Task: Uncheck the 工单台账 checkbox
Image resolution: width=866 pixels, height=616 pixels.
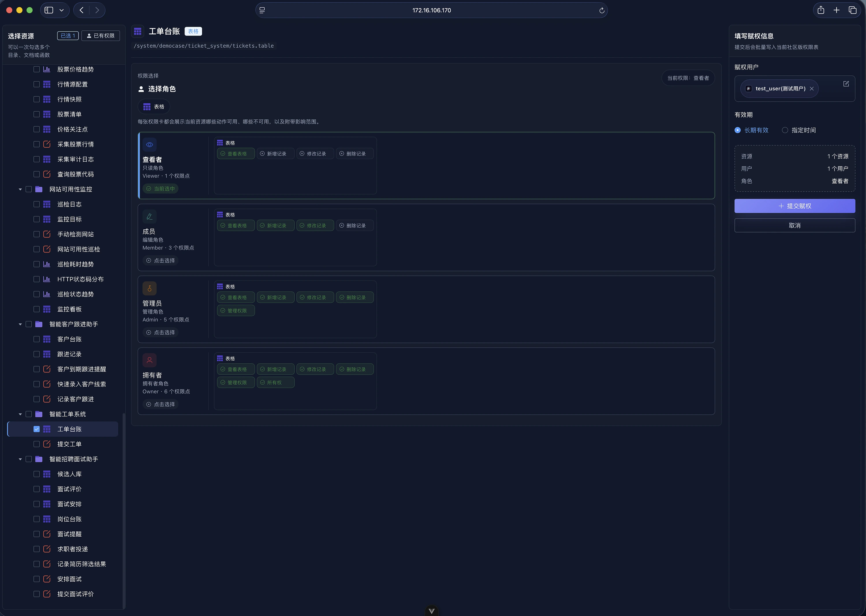Action: click(x=36, y=429)
